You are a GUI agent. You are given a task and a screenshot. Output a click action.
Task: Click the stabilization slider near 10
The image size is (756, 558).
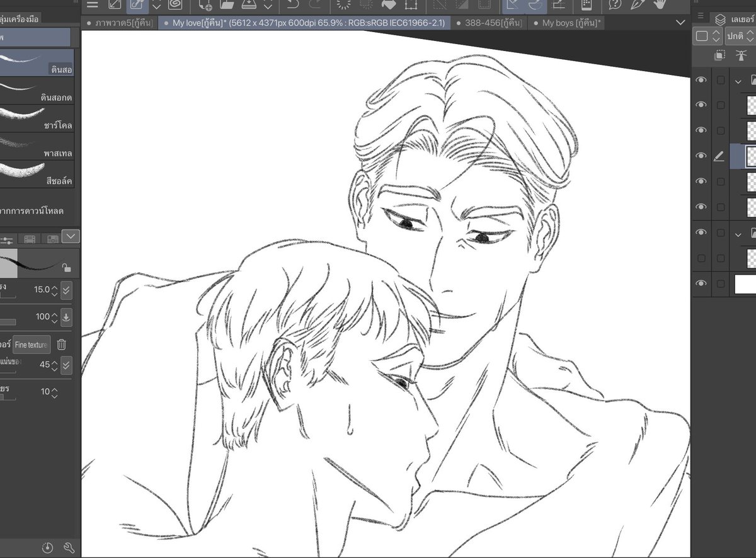(8, 397)
